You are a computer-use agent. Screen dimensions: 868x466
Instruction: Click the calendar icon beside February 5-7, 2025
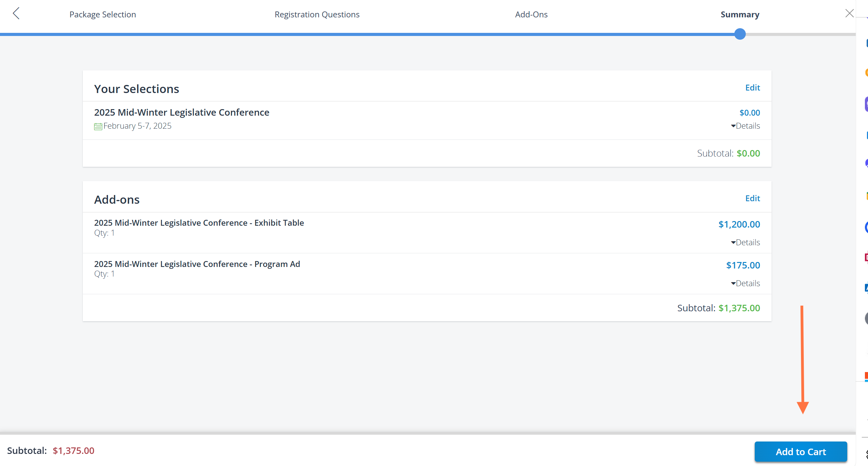tap(98, 126)
